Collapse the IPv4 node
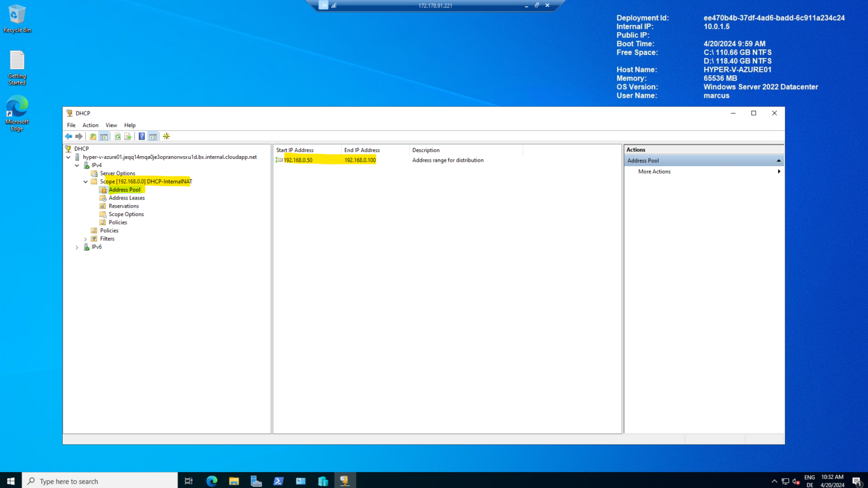Image resolution: width=868 pixels, height=488 pixels. pos(77,165)
